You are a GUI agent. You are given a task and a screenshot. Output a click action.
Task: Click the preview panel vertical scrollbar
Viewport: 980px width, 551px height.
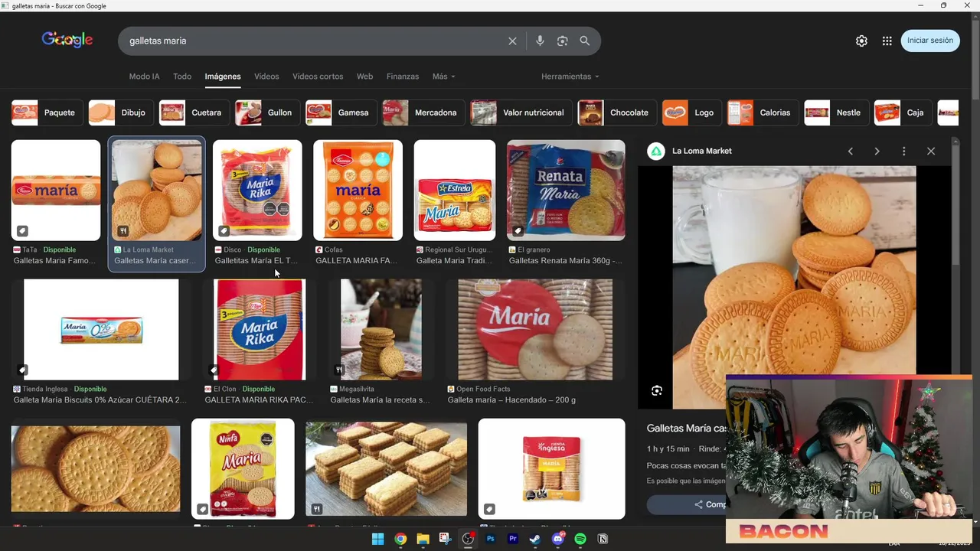coord(955,207)
